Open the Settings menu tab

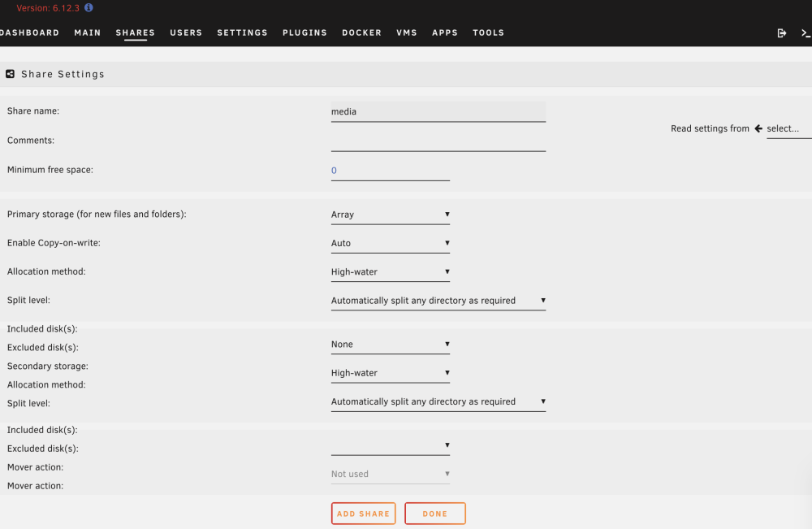coord(242,33)
